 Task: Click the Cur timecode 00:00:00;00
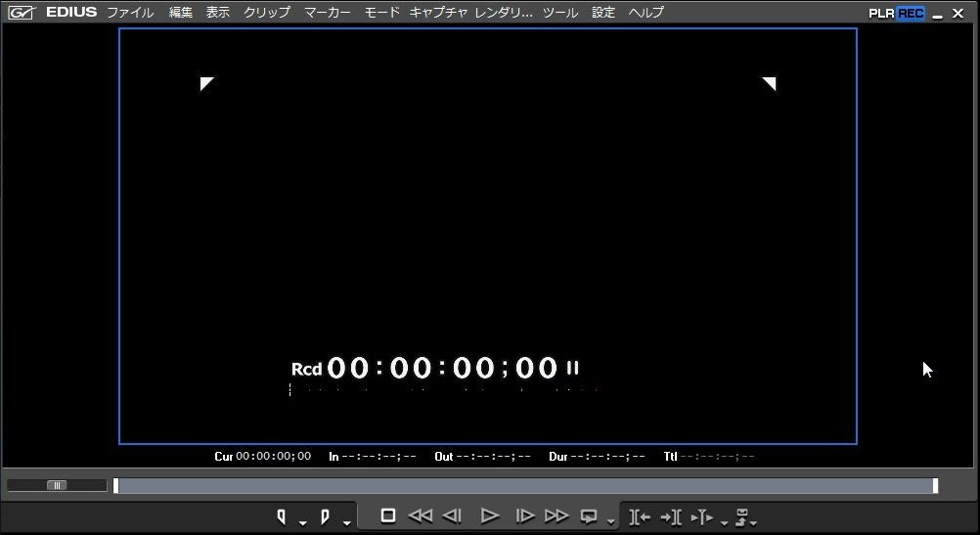tap(273, 456)
